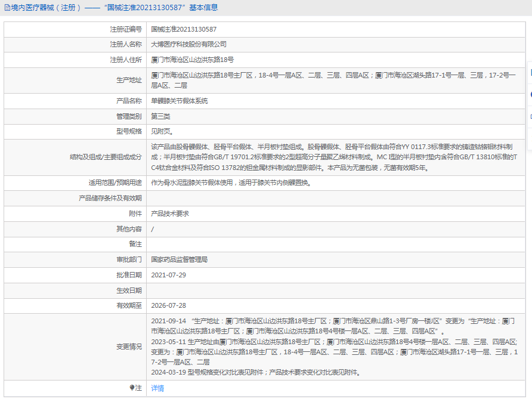
Task: Click the intended-use text starting 作为骨水泥型
Action: point(231,183)
